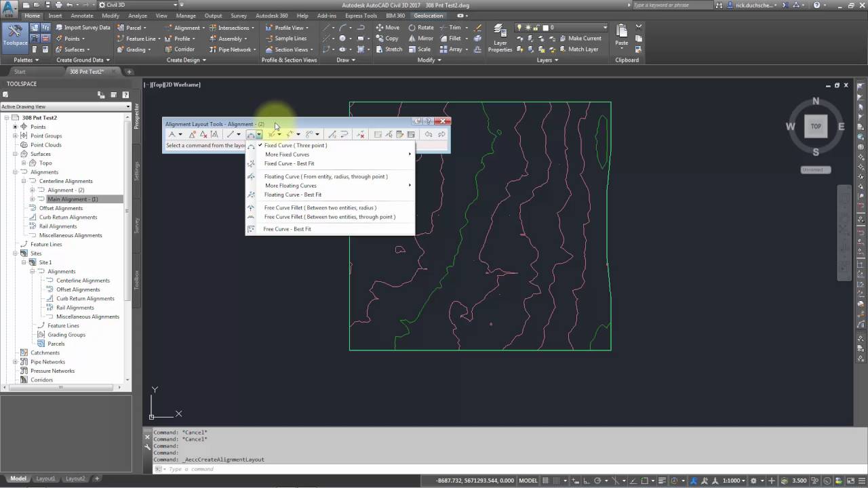Screen dimensions: 868x488
Task: Select the Mirror tool
Action: point(421,39)
